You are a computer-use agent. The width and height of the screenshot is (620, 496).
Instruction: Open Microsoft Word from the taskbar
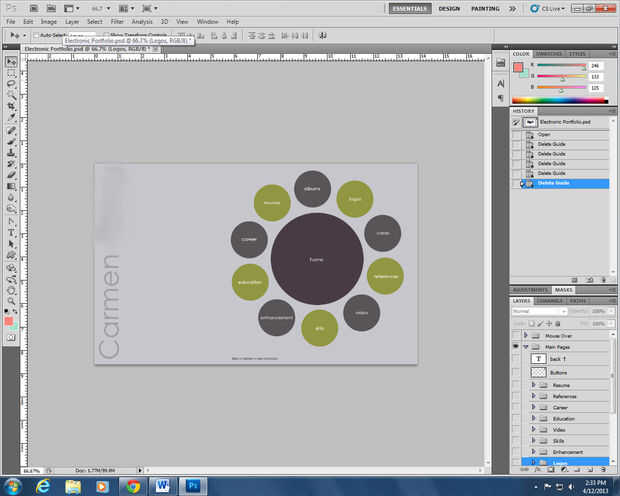pos(163,486)
